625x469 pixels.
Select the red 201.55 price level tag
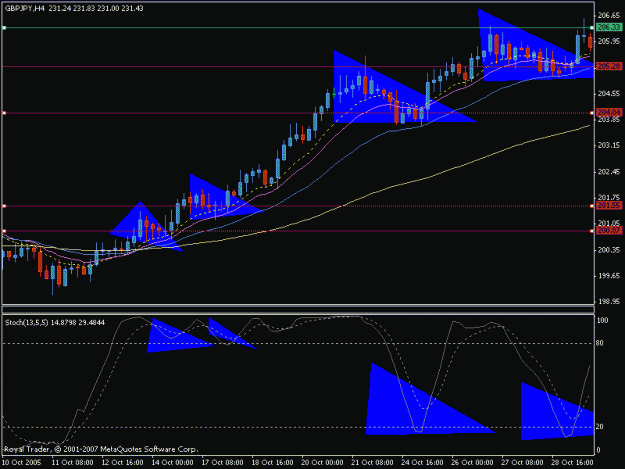609,206
